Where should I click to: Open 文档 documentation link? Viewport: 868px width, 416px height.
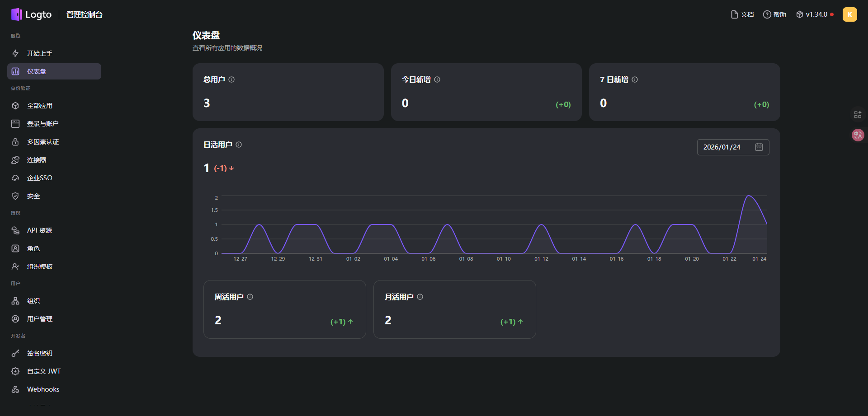742,14
